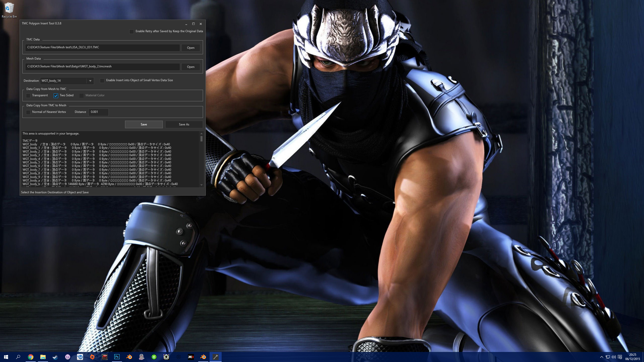Launch Steam from the taskbar
The height and width of the screenshot is (362, 644).
(x=55, y=357)
